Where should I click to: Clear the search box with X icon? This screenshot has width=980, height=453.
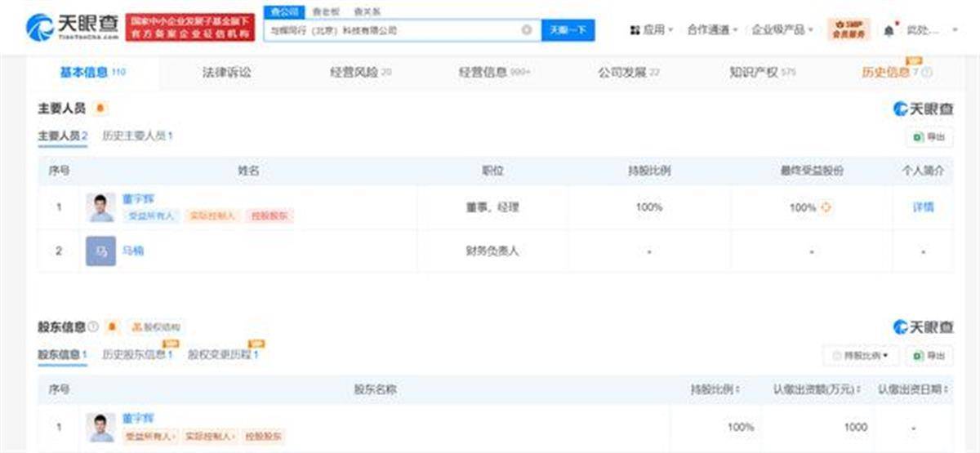[527, 30]
